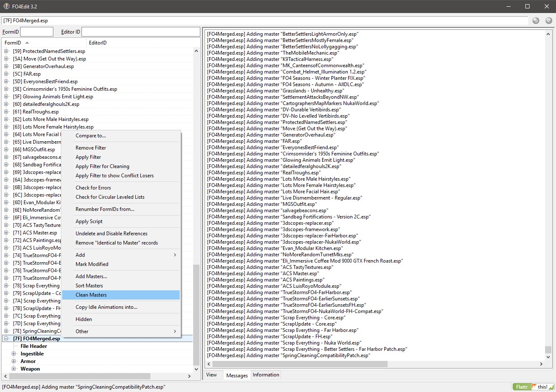
Task: Click the FO4Edit application icon in title bar
Action: point(6,6)
